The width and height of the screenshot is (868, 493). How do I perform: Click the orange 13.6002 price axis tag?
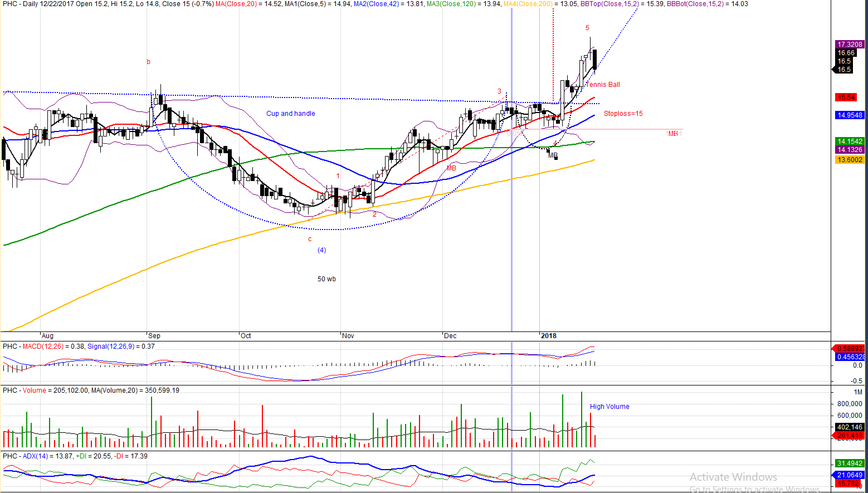click(x=849, y=160)
